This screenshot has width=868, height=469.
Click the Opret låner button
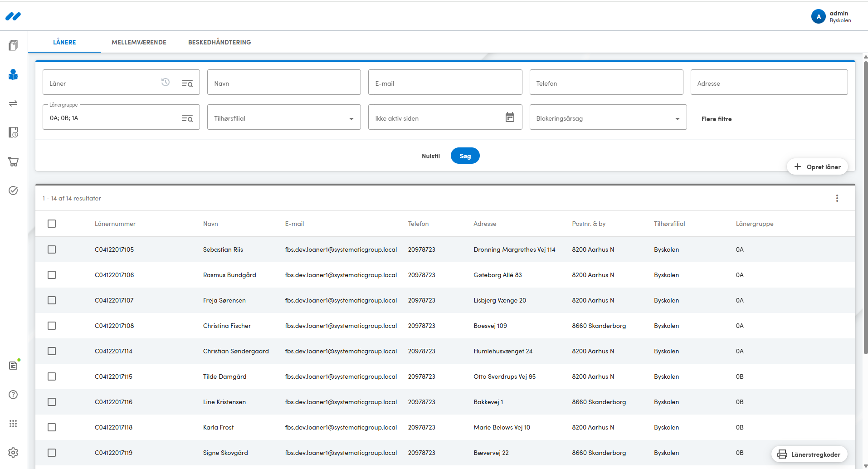[x=817, y=167]
